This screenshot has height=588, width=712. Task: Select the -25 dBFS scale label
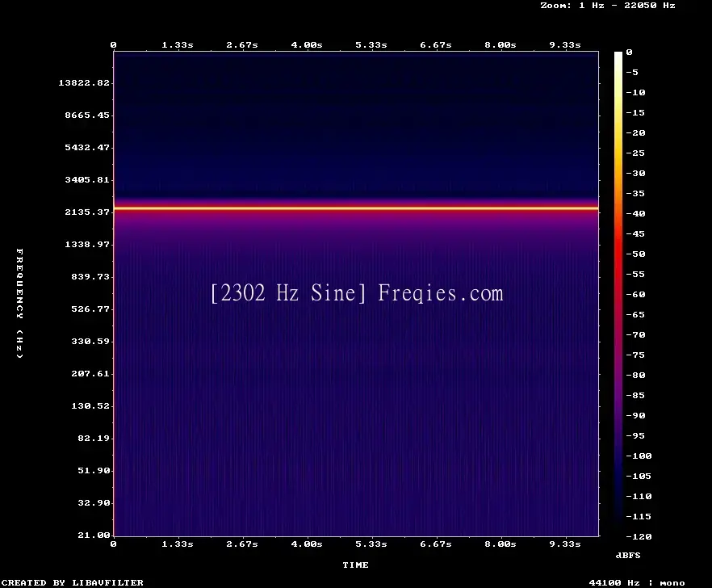(635, 153)
